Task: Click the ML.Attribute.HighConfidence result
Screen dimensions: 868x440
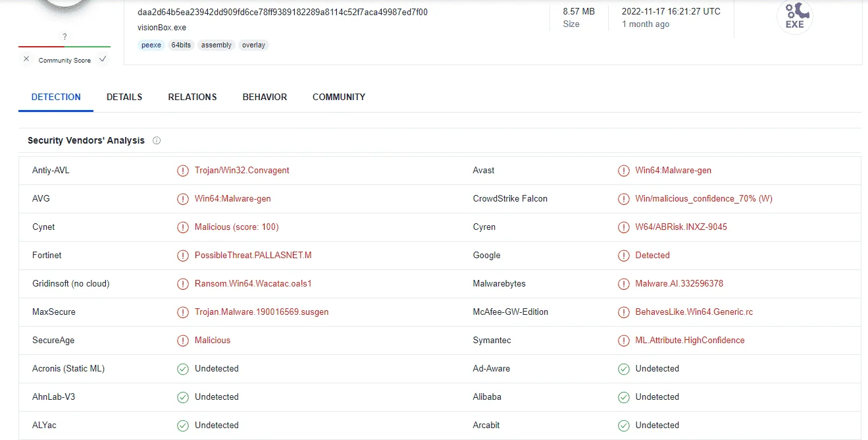Action: tap(690, 341)
